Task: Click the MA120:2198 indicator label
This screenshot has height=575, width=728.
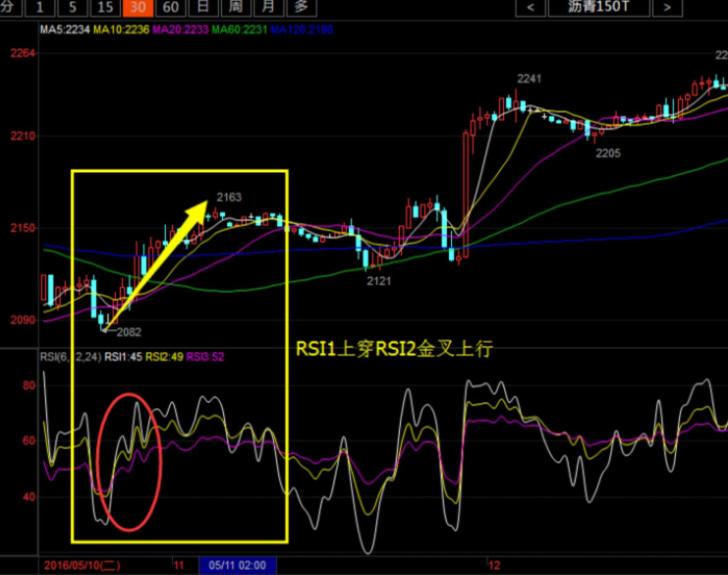Action: click(302, 29)
